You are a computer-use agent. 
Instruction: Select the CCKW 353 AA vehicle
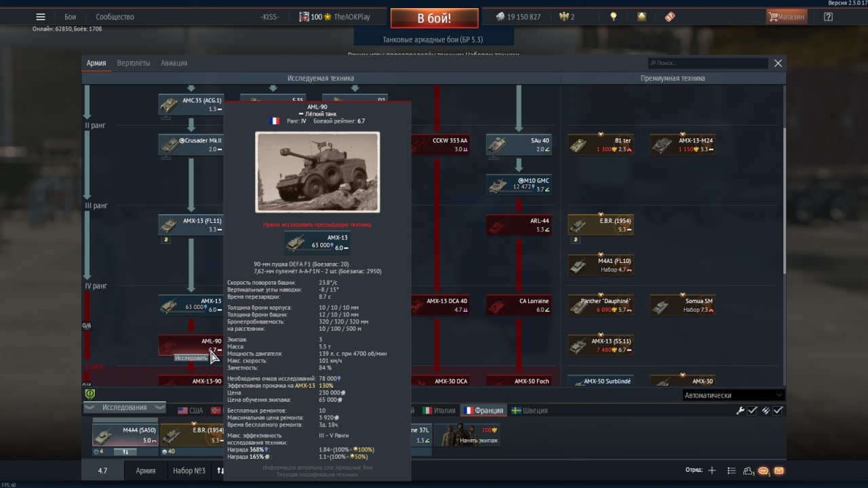click(x=441, y=144)
